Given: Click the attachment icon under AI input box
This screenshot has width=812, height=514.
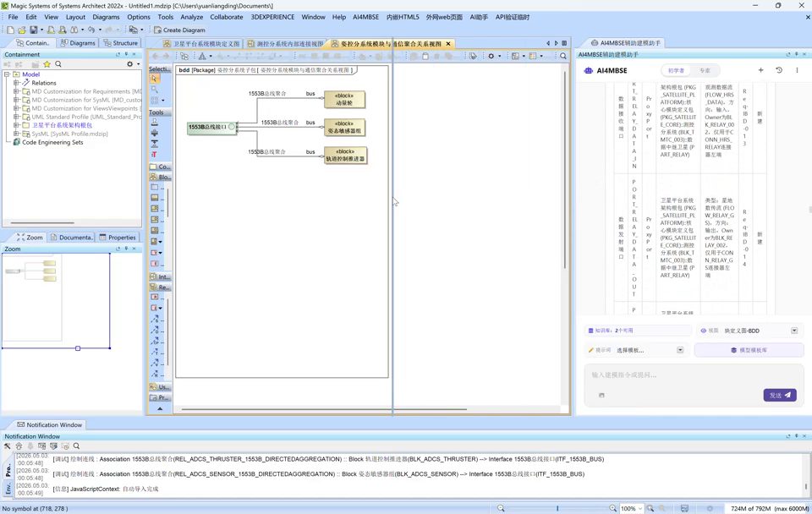Looking at the screenshot, I should click(x=601, y=395).
